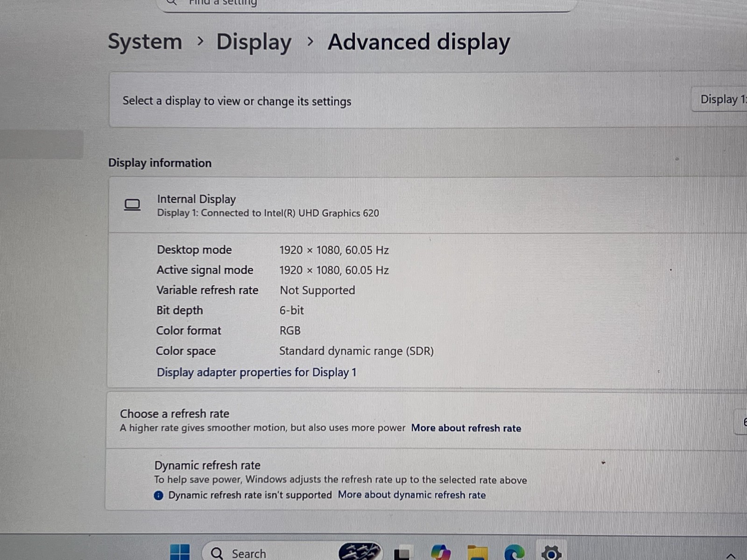Launch Copilot from the taskbar

tap(440, 553)
